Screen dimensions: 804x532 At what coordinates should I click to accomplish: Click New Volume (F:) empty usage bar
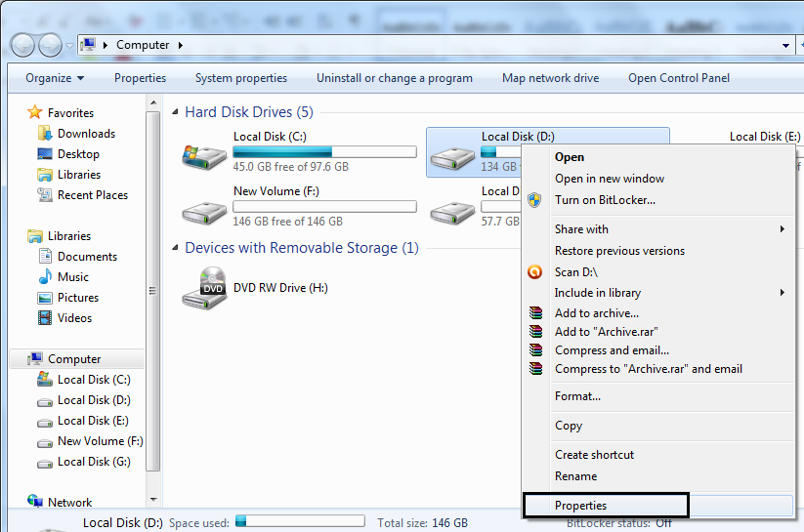(324, 207)
